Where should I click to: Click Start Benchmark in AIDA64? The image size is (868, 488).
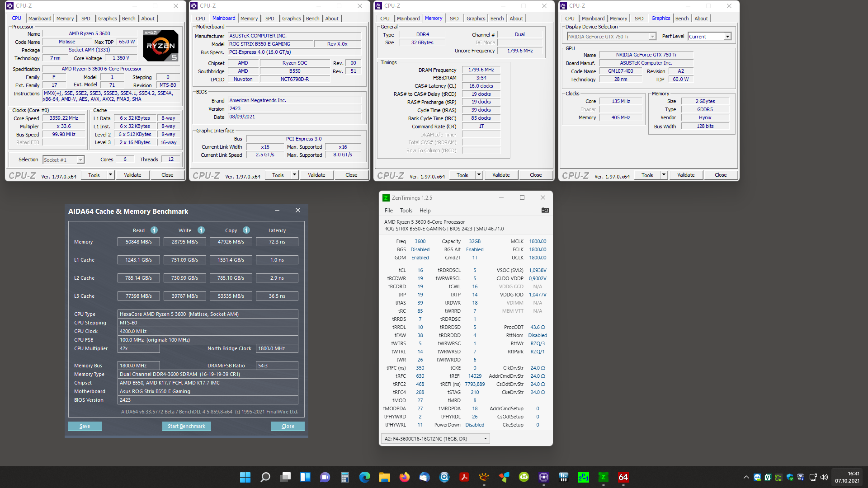(x=186, y=426)
